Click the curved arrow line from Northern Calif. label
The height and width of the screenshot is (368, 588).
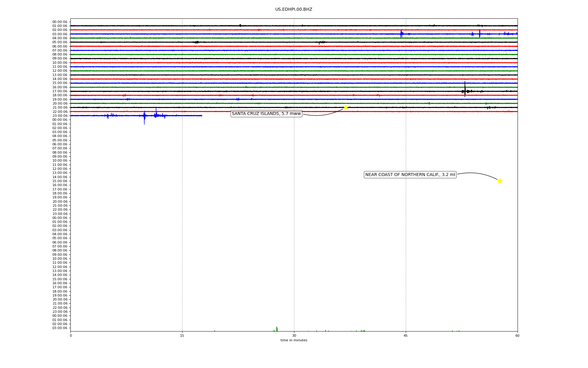pyautogui.click(x=478, y=173)
